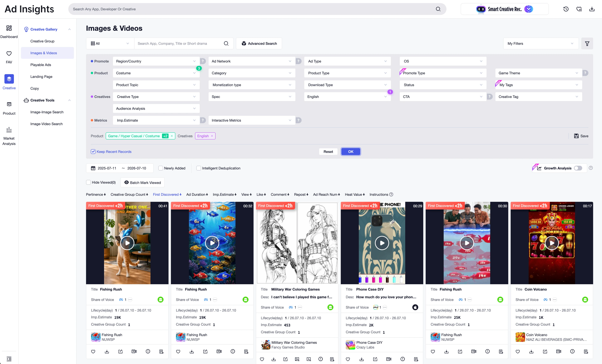Viewport: 602px width, 364px height.
Task: Click the calendar icon in date range
Action: pos(93,168)
